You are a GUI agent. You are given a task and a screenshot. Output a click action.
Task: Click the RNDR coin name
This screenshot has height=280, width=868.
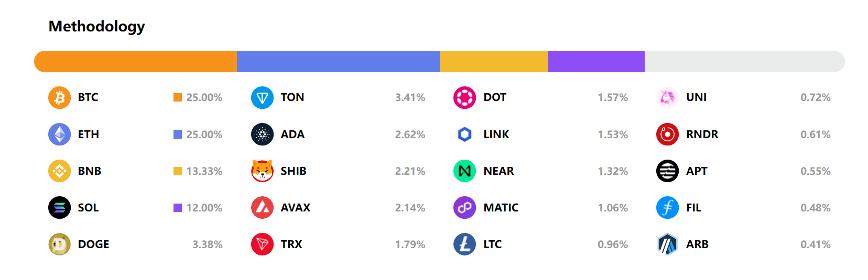(702, 135)
